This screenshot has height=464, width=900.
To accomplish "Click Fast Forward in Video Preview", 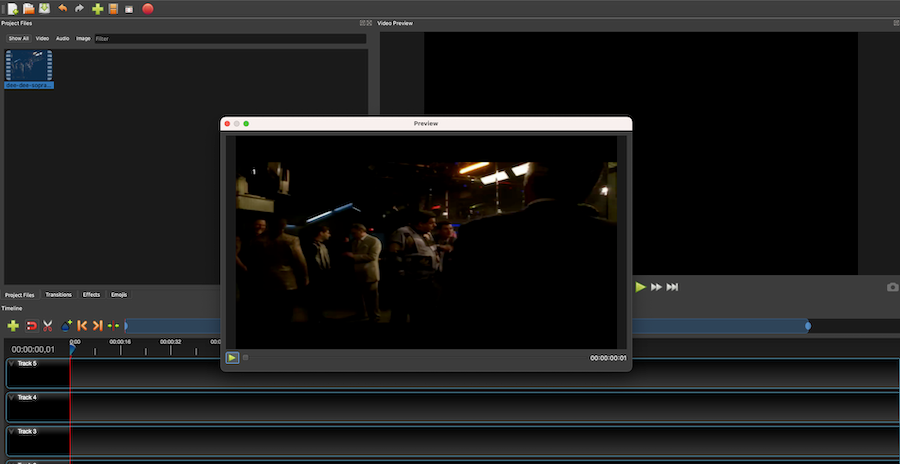I will coord(656,287).
